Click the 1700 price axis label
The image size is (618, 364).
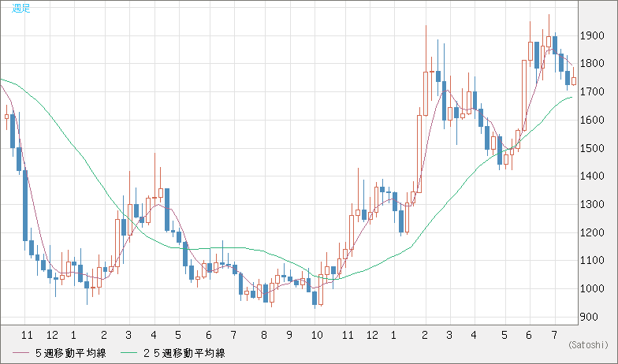[593, 91]
